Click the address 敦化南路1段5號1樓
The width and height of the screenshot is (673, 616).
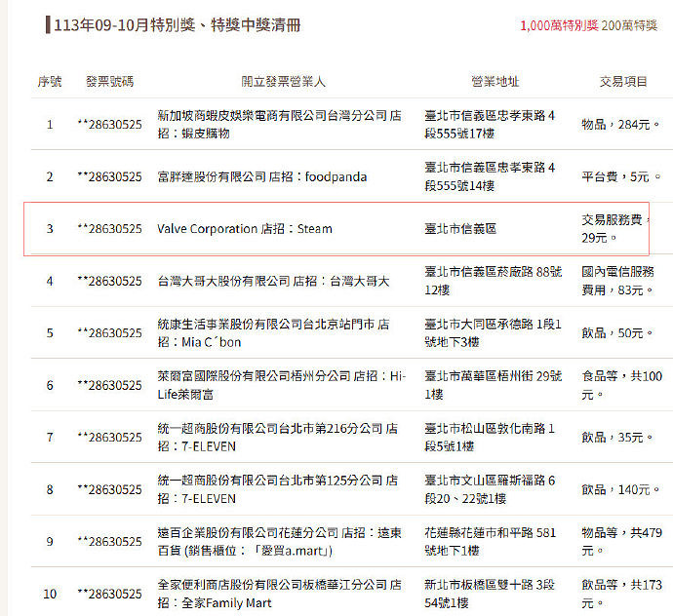point(490,437)
